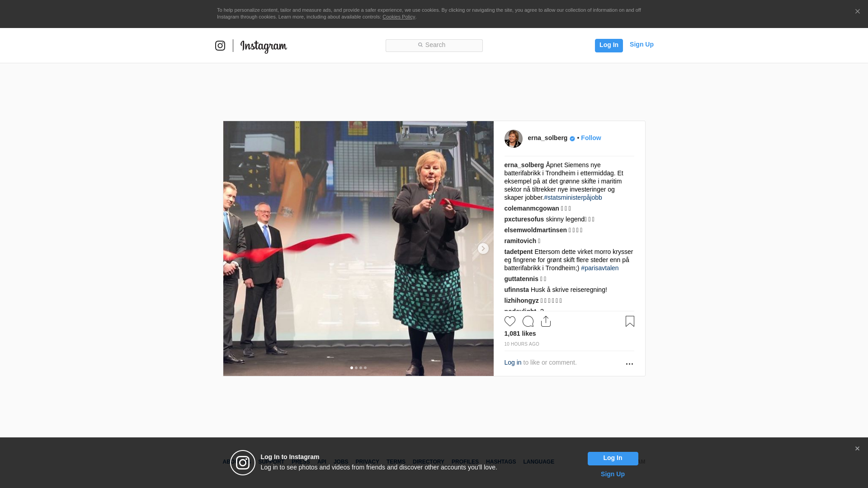The image size is (868, 488).
Task: Open the more options ellipsis menu
Action: 629,364
